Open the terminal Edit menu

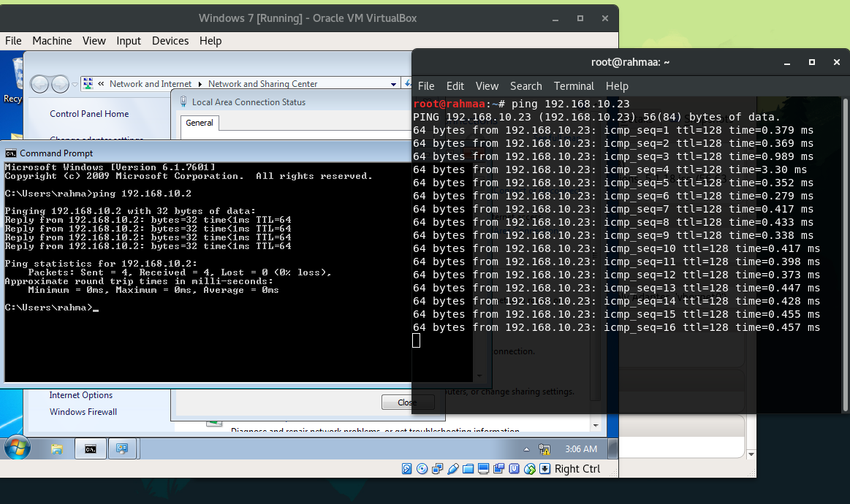455,86
